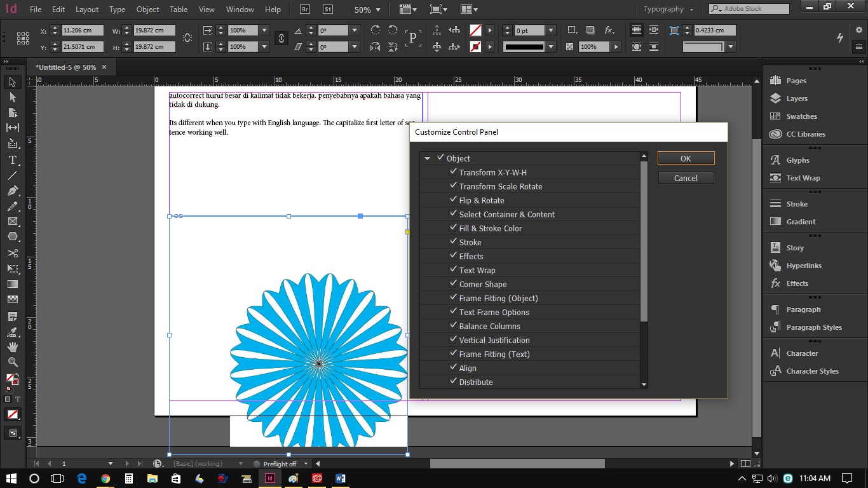Select the Gradient Swatch tool
Screen dimensions: 868x488
point(13,284)
